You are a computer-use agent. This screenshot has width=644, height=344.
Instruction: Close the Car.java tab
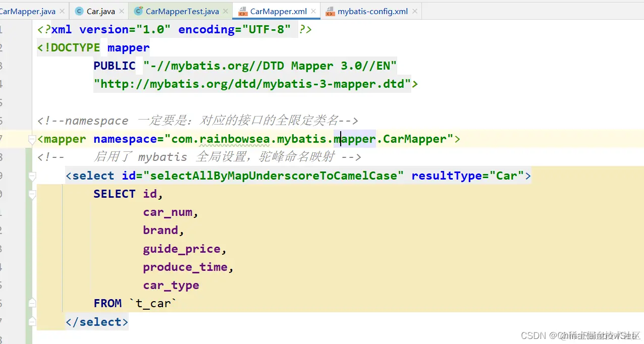(122, 11)
